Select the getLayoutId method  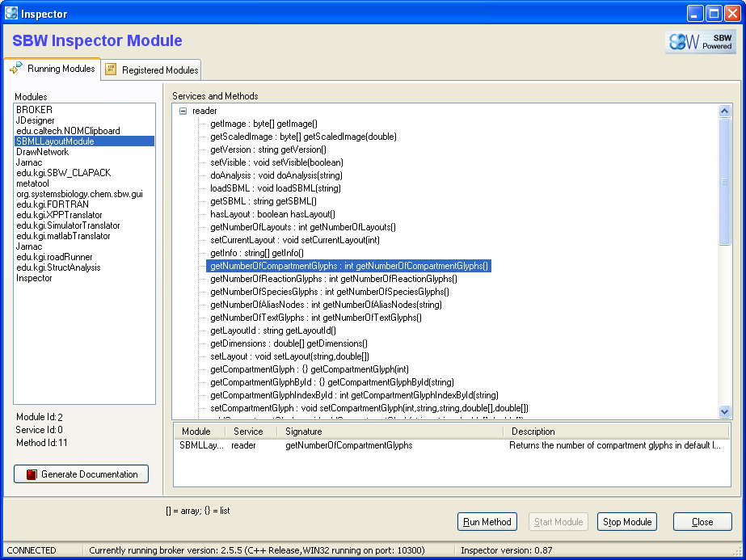pos(273,331)
